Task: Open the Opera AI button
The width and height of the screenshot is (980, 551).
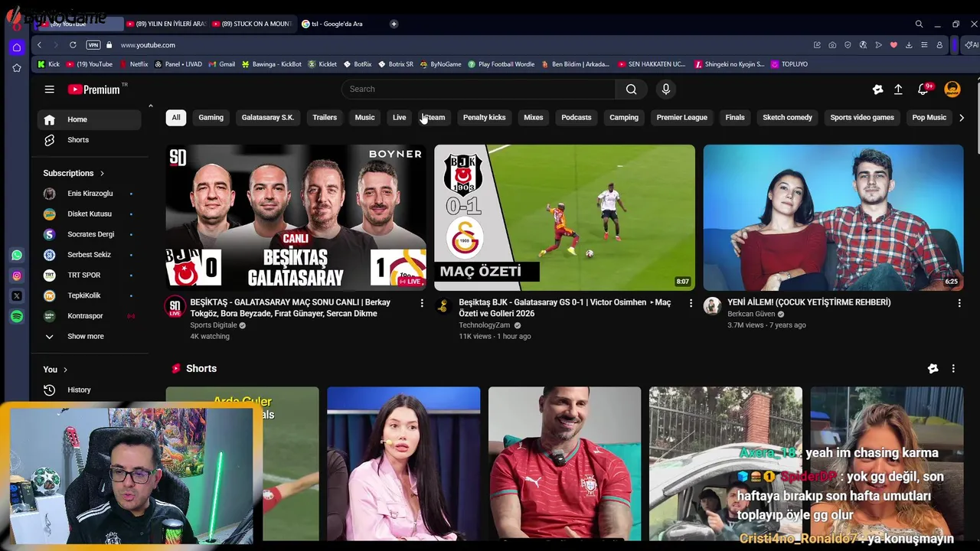Action: tap(971, 45)
